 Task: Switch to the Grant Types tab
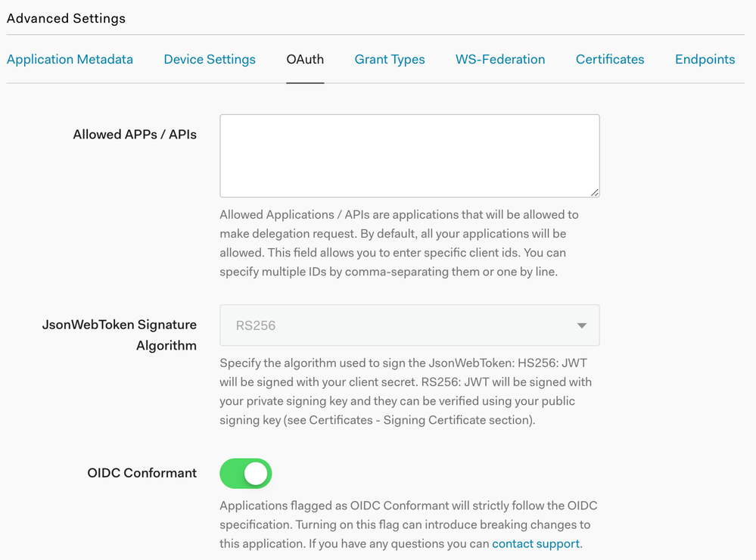pos(390,59)
